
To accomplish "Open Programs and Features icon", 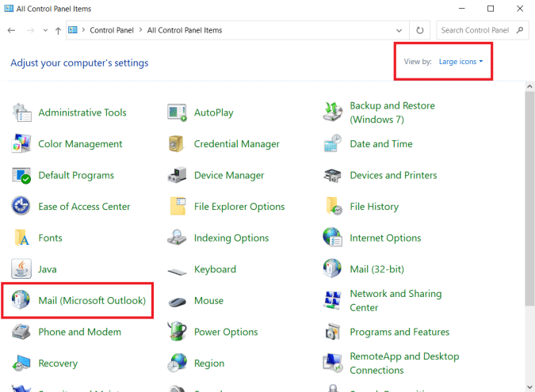I will (333, 332).
